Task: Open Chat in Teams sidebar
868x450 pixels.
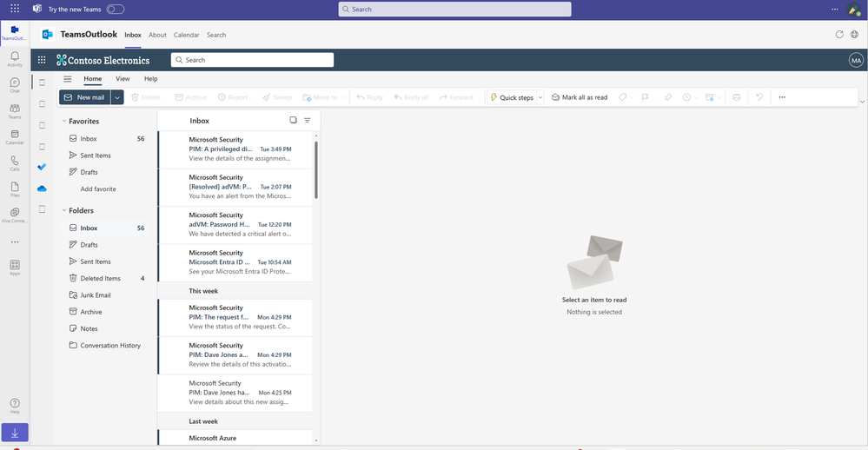Action: click(15, 84)
